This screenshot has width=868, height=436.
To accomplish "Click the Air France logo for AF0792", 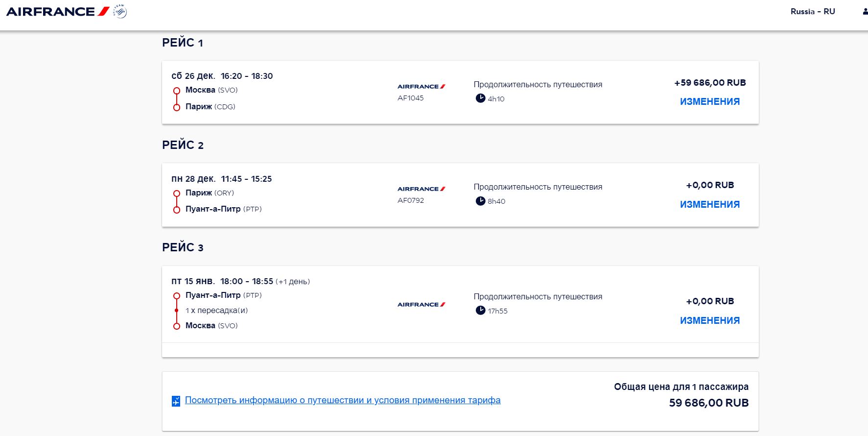I will coord(422,189).
